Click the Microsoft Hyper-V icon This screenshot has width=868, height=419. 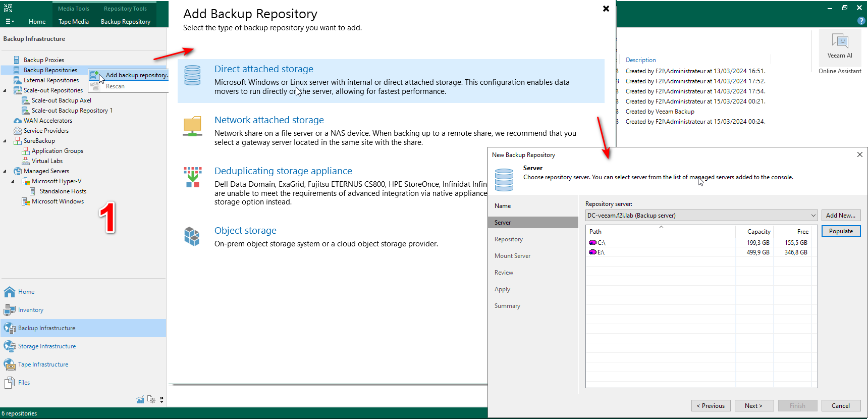tap(25, 181)
